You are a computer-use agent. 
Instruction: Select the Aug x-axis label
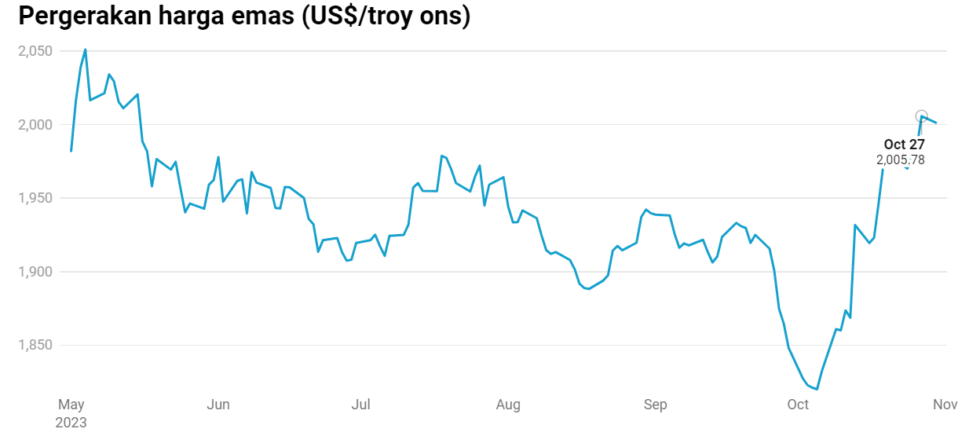508,405
